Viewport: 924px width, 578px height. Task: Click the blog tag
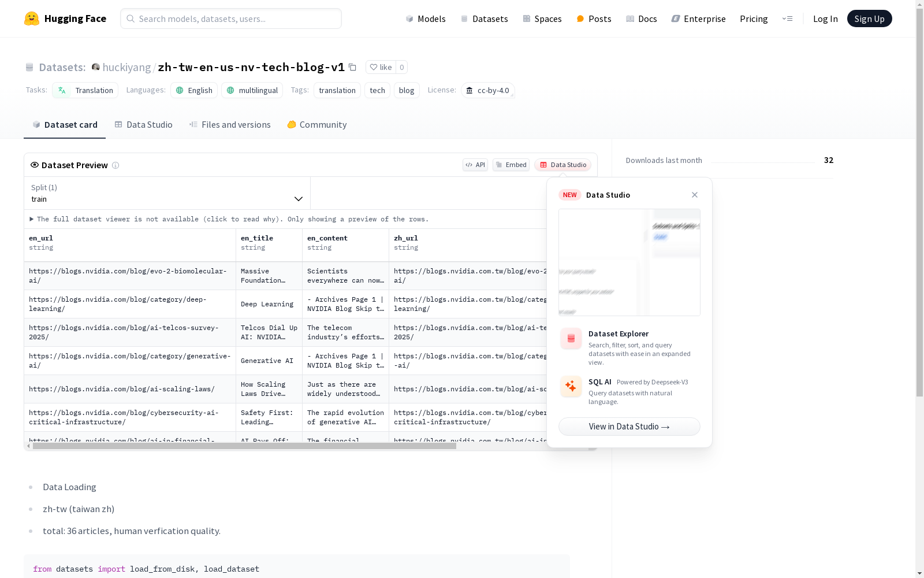pyautogui.click(x=407, y=90)
